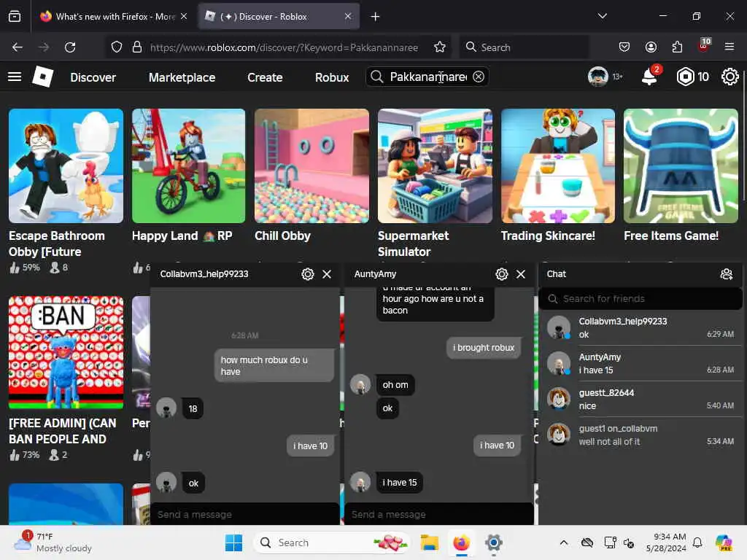This screenshot has width=747, height=560.
Task: Focus Collabvm3_help99233 Send a message field
Action: 245,514
